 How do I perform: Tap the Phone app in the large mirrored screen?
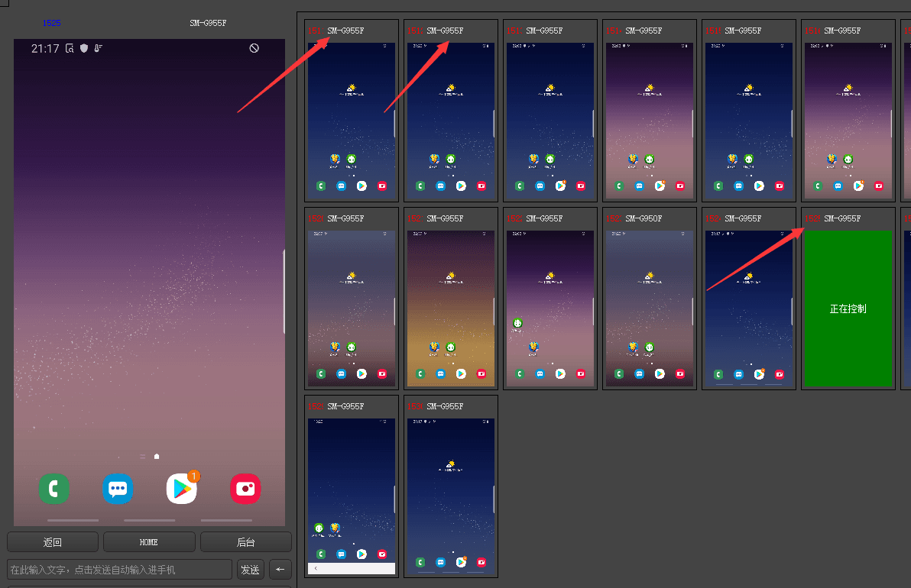[54, 489]
